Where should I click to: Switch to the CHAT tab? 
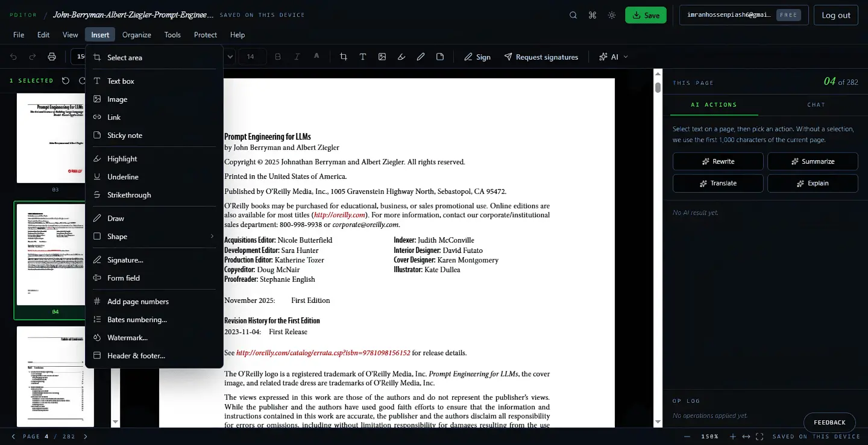pyautogui.click(x=816, y=105)
